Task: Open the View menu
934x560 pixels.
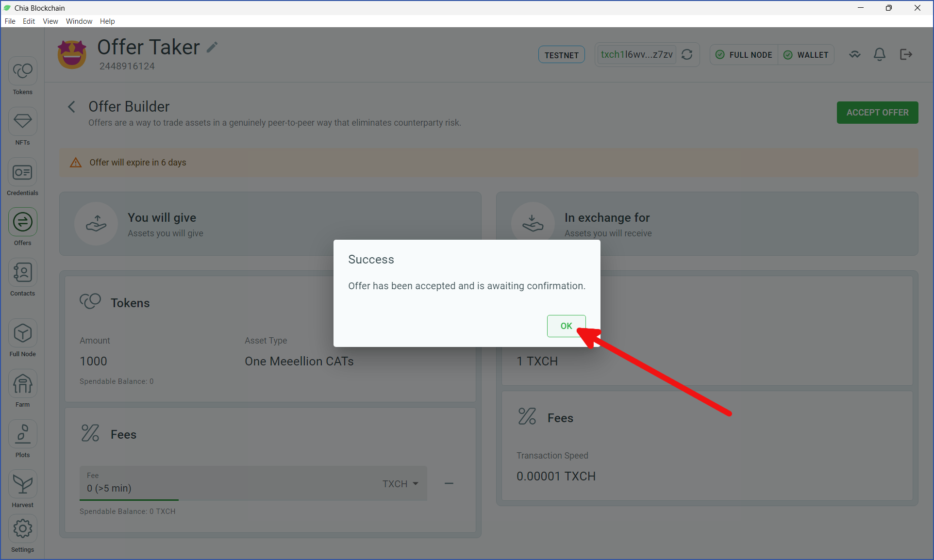Action: tap(50, 21)
